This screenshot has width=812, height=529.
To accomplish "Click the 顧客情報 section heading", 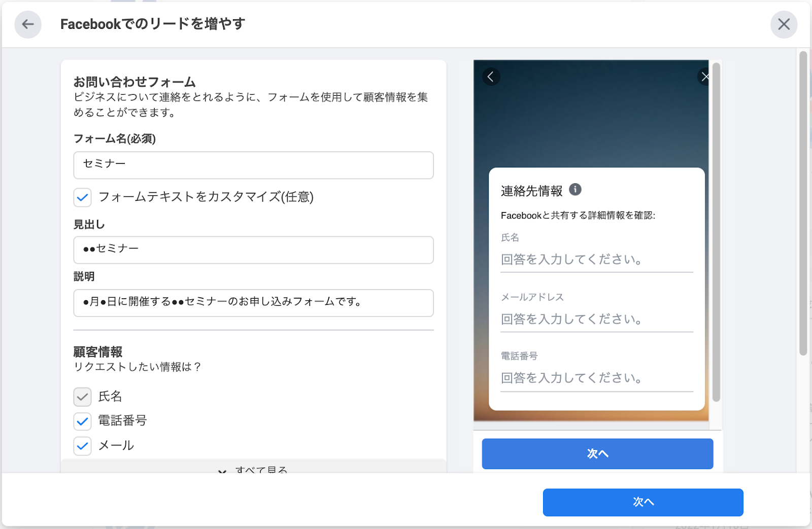I will pos(98,351).
